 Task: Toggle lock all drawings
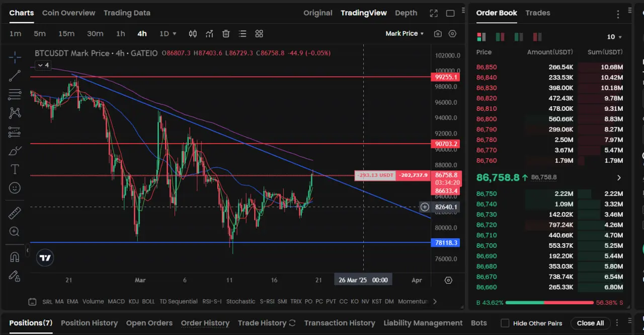15,276
